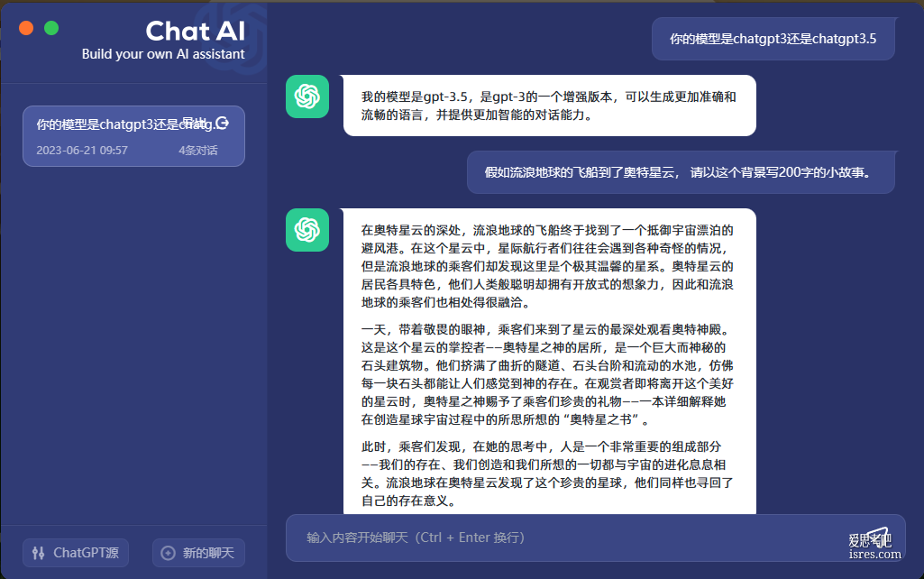
Task: Click the export icon on the conversation card
Action: 222,123
